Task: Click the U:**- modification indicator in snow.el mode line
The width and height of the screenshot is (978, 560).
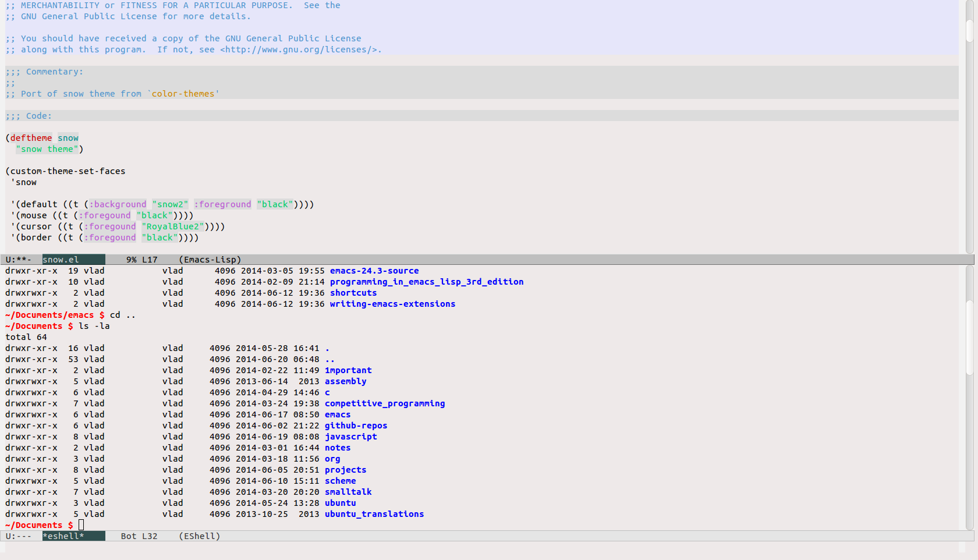Action: (x=19, y=260)
